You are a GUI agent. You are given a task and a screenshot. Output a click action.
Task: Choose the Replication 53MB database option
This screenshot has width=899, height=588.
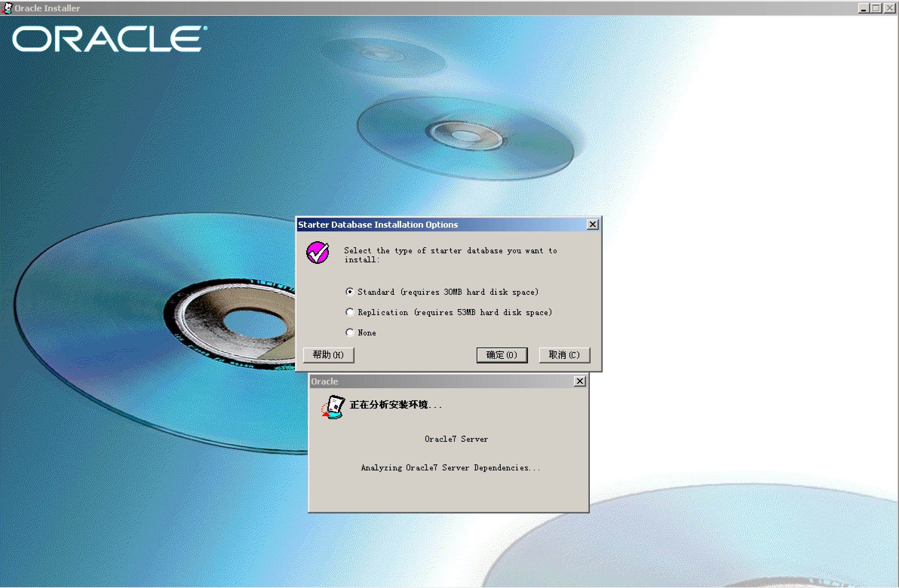click(x=350, y=312)
